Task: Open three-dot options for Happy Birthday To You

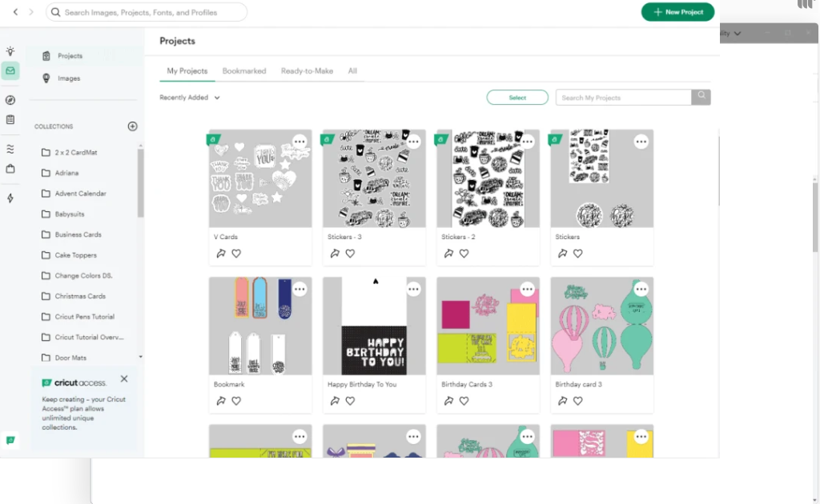Action: [414, 289]
